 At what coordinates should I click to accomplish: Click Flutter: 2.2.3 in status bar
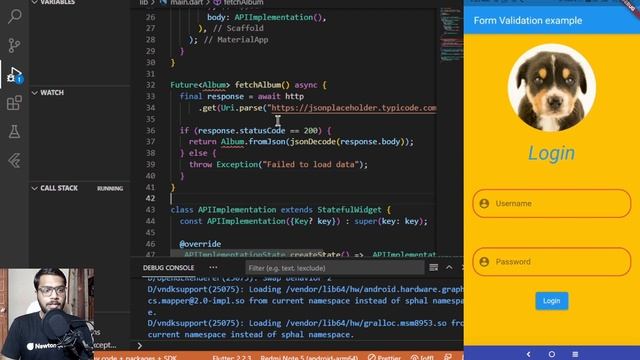click(232, 357)
